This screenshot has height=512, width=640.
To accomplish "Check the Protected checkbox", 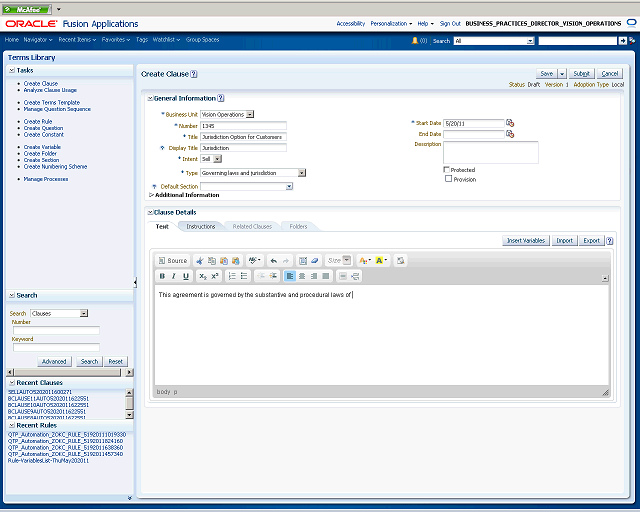I will [447, 169].
